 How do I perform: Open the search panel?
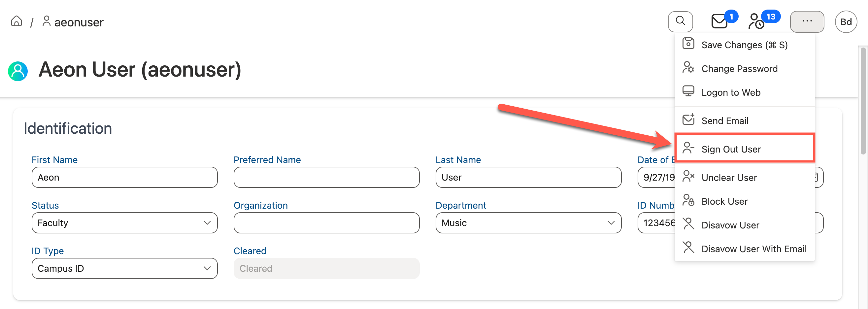680,21
